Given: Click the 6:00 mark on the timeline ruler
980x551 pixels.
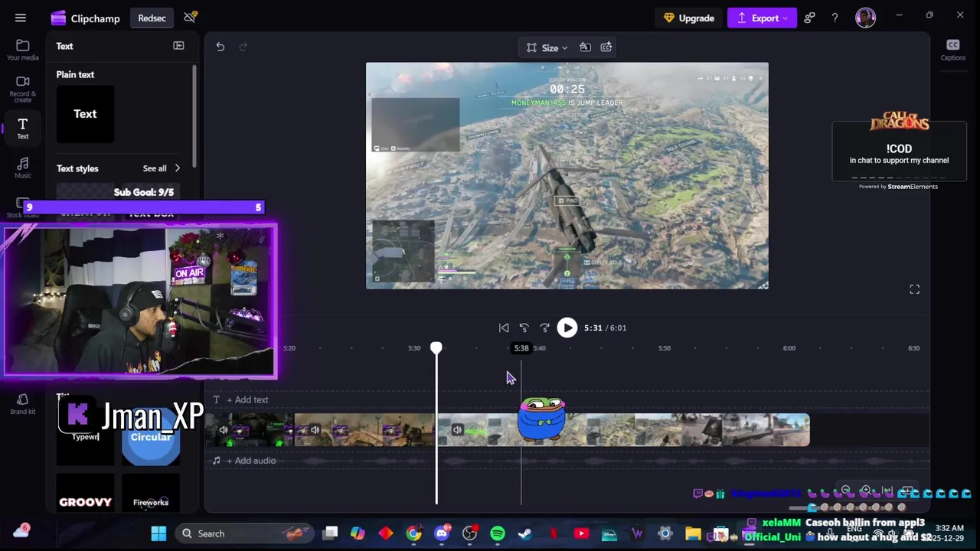Looking at the screenshot, I should (789, 348).
